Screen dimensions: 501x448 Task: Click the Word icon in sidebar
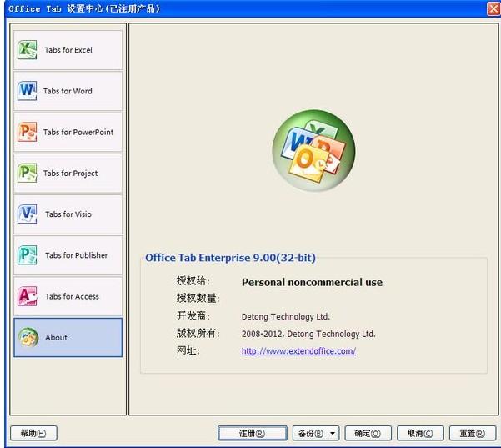28,91
